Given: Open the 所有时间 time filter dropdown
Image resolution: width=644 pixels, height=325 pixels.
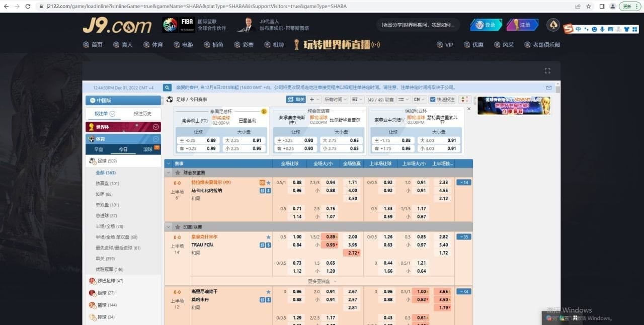Looking at the screenshot, I should 336,100.
